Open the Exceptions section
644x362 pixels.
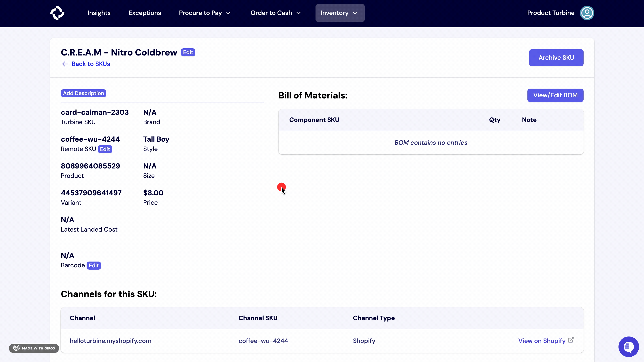pyautogui.click(x=145, y=13)
